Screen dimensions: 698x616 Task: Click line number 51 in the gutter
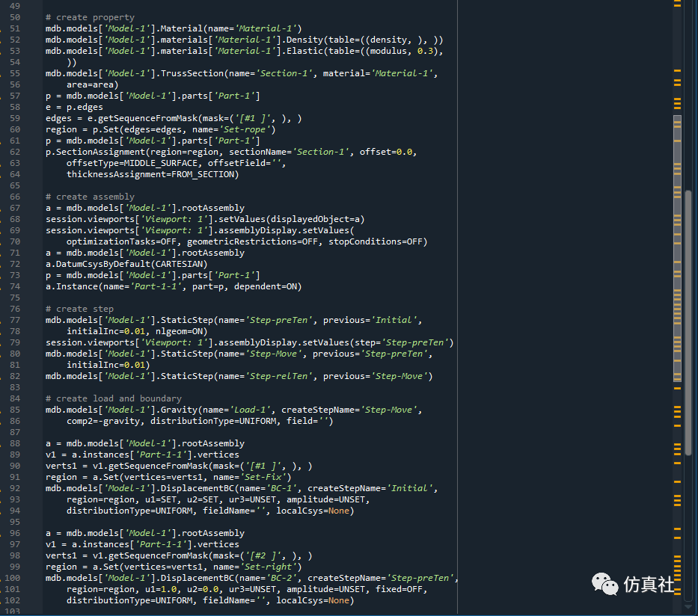15,28
